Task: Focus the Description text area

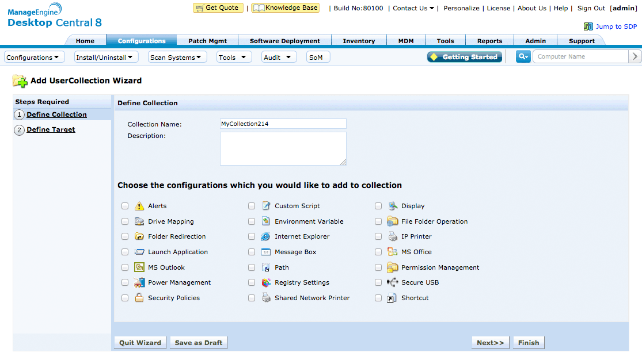Action: pos(283,148)
